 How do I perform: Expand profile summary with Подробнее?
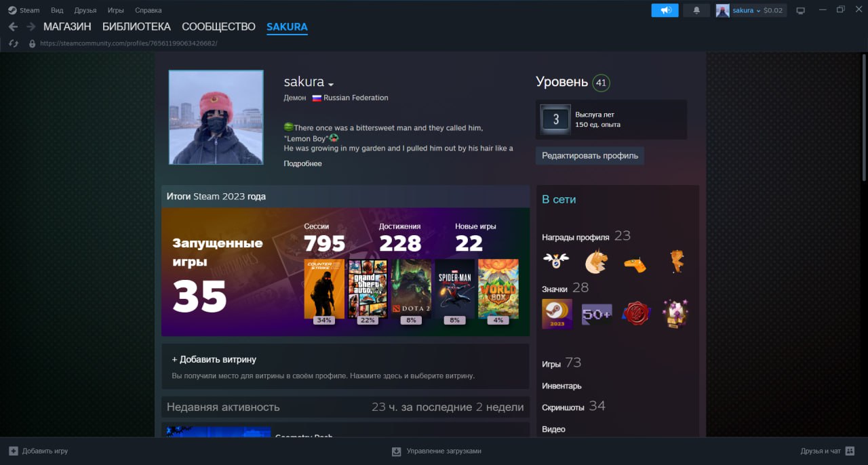click(x=302, y=163)
